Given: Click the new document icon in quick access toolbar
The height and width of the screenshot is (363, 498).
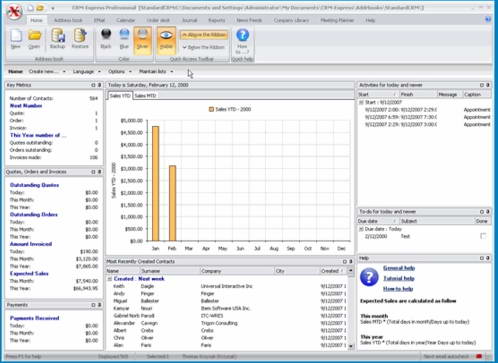Looking at the screenshot, I should (30, 7).
